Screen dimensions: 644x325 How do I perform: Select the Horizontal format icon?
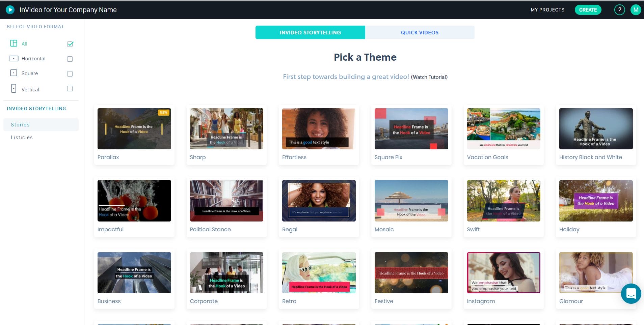(13, 58)
